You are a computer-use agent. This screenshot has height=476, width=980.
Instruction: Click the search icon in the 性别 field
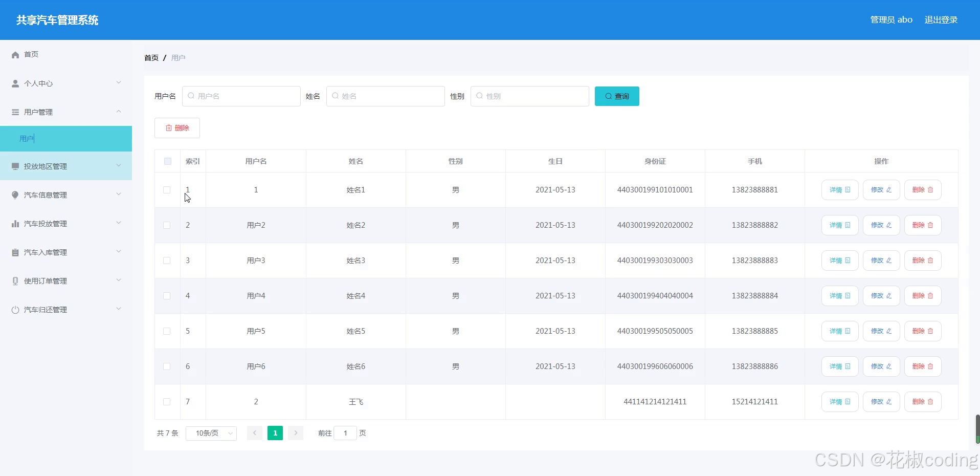(x=479, y=96)
